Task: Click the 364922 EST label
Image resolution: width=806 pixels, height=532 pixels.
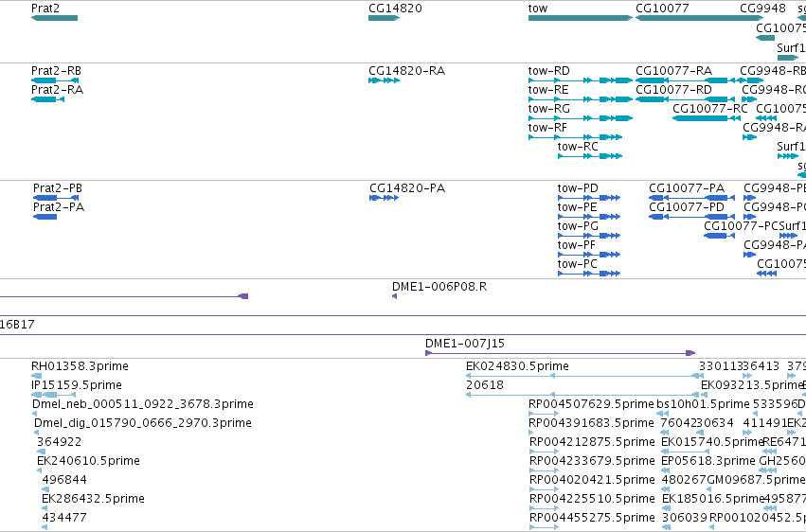Action: coord(59,442)
